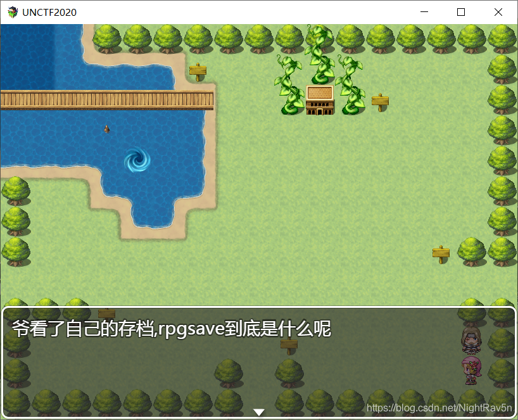518x420 pixels.
Task: Click the pink-haired character sprite
Action: point(471,371)
